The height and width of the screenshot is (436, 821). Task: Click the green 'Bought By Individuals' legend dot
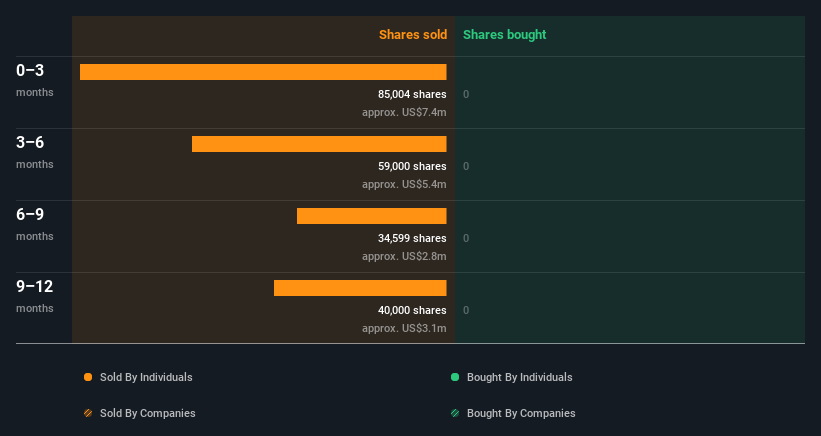coord(455,377)
